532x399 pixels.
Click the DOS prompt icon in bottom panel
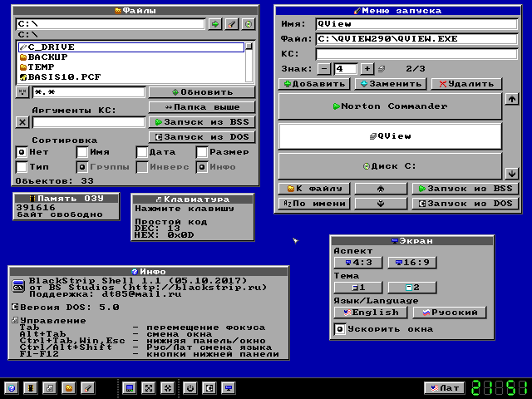point(209,388)
